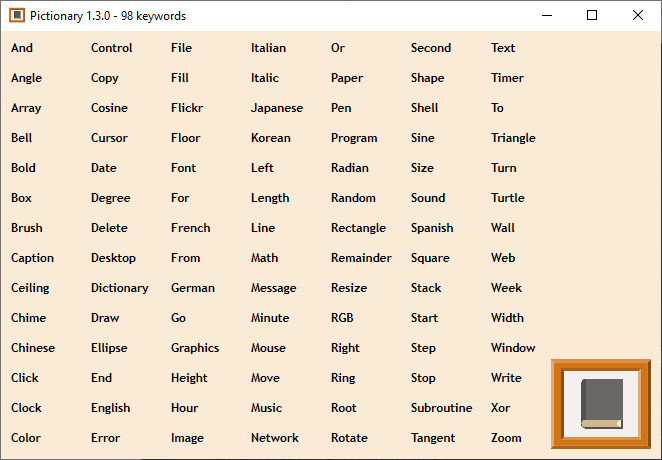The width and height of the screenshot is (662, 460).
Task: Minimize the Pictionary window
Action: click(547, 16)
